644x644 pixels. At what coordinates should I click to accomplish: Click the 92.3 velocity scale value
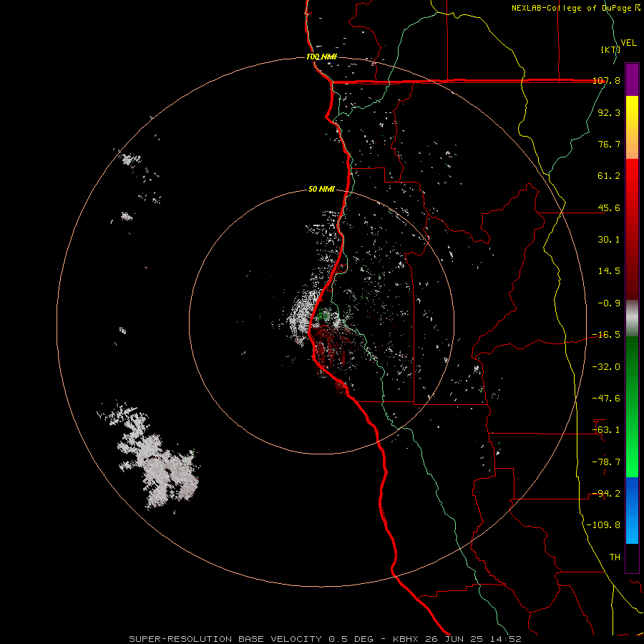tap(609, 112)
